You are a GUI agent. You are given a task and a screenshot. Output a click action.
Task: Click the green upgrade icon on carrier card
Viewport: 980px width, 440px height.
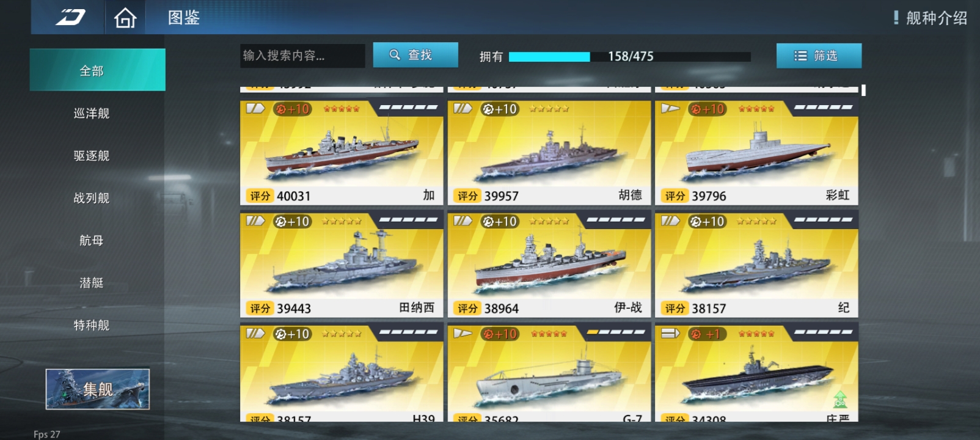point(840,400)
